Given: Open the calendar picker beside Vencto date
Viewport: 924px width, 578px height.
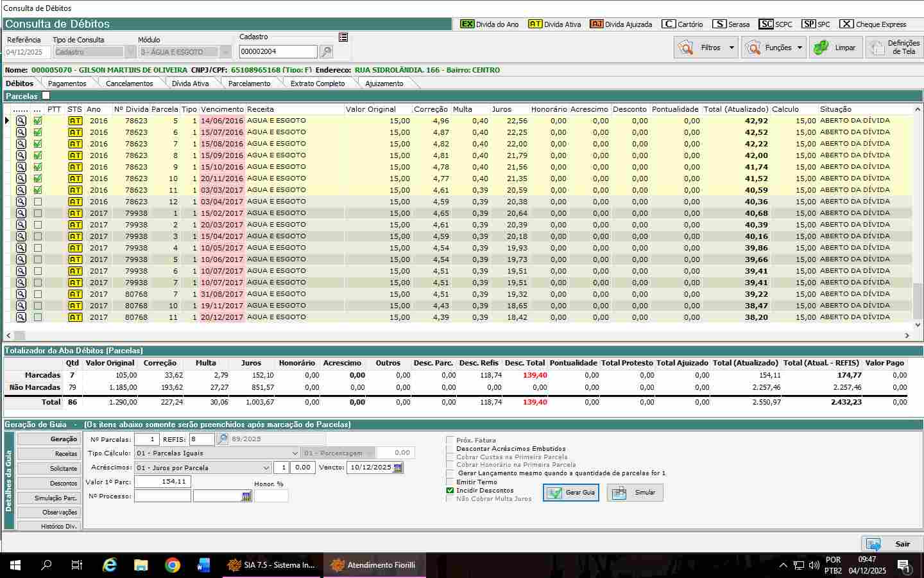Looking at the screenshot, I should click(398, 468).
